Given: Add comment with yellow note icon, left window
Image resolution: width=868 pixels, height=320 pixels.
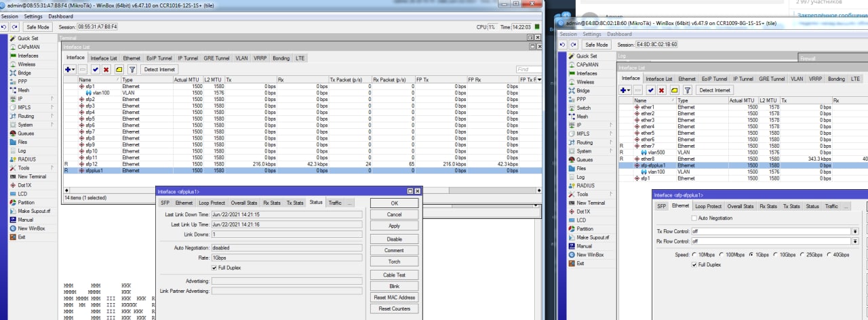Looking at the screenshot, I should pos(119,69).
